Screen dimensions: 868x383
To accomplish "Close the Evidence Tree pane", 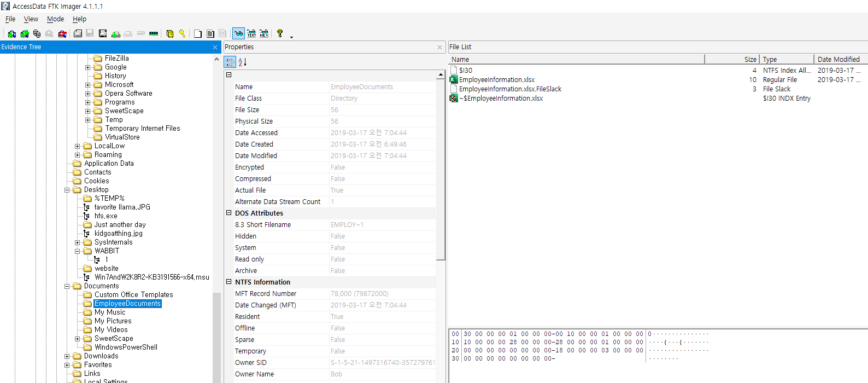I will point(215,48).
